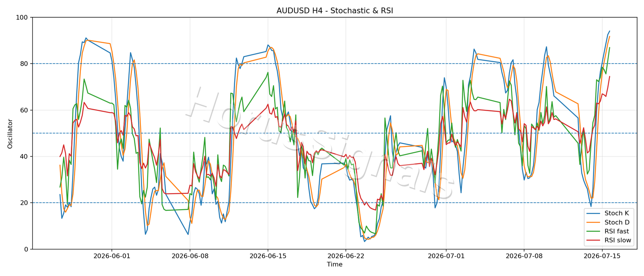Click the 2026-06-01 date tick label

click(111, 256)
